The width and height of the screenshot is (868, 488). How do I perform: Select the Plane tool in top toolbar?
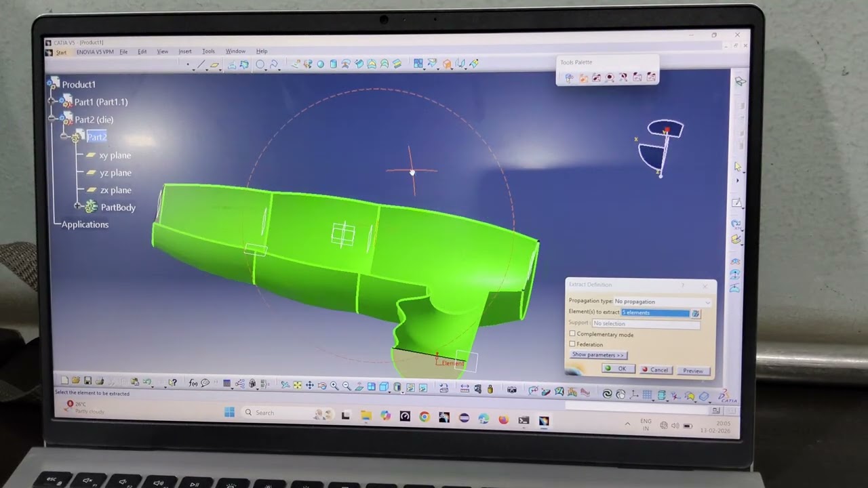[x=214, y=64]
